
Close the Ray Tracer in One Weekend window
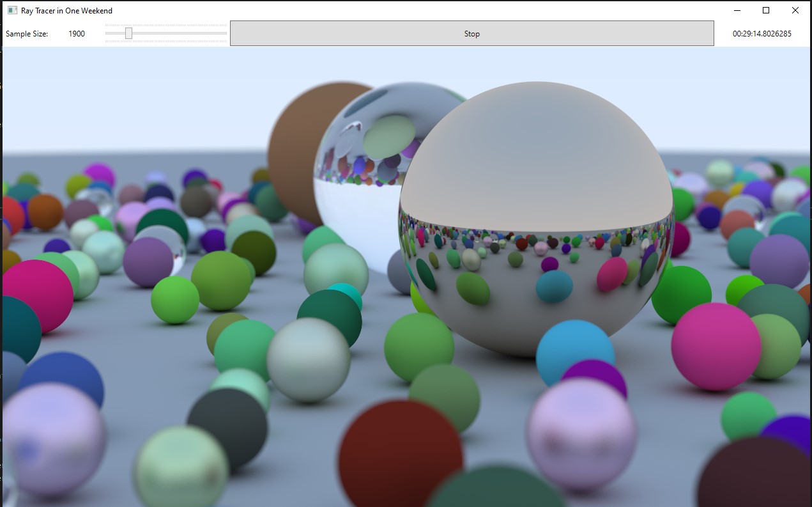coord(795,10)
